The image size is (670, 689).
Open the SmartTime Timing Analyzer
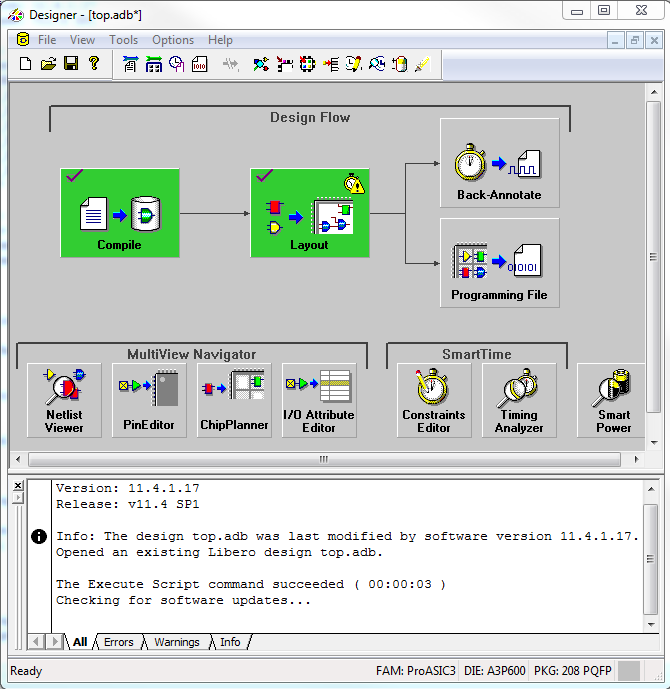coord(519,400)
